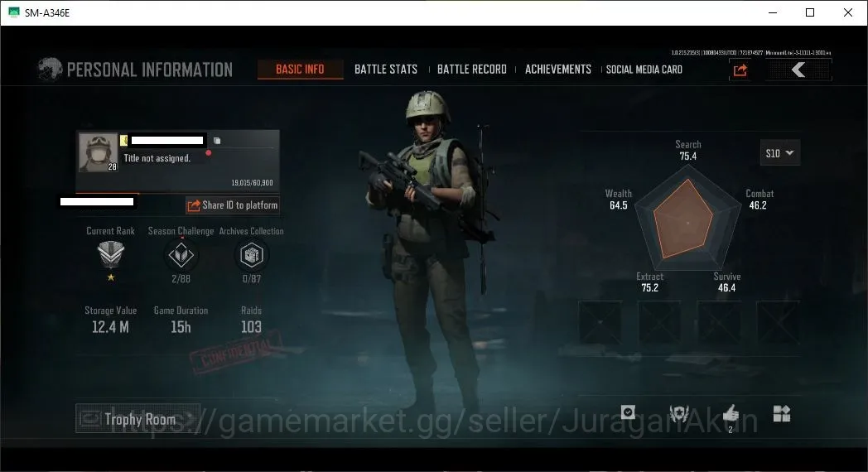Click Season Challenge progress 2/88
868x472 pixels.
(x=181, y=279)
